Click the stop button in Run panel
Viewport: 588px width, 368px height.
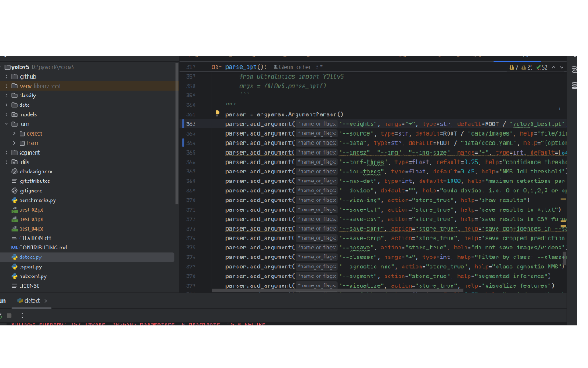pyautogui.click(x=9, y=316)
